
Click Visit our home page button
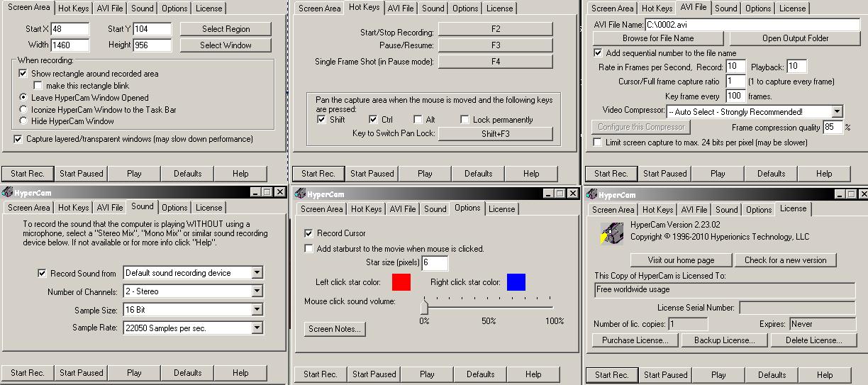tap(680, 260)
